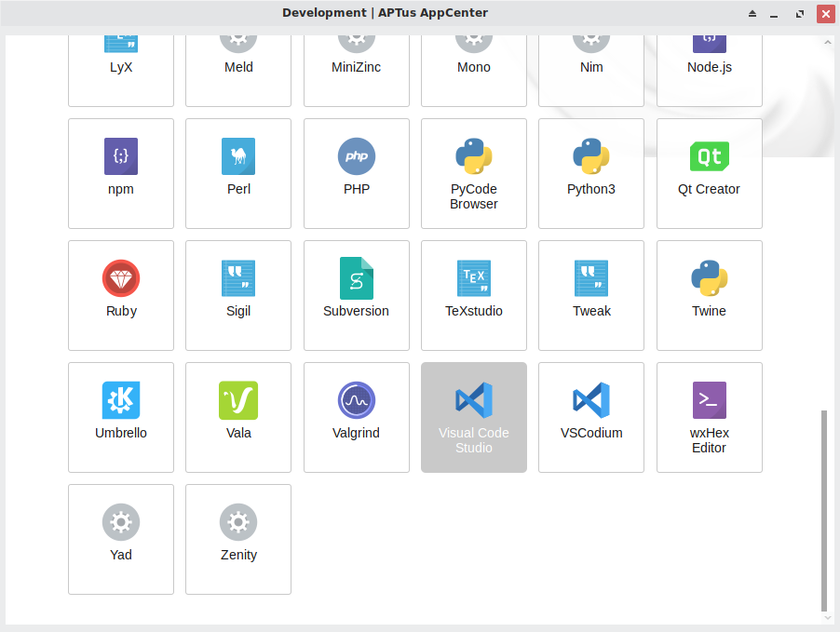Click the scrollbar down arrow

pyautogui.click(x=827, y=617)
